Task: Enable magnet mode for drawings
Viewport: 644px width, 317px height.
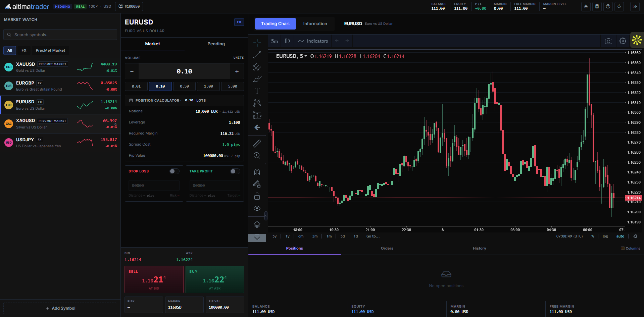Action: point(257,172)
